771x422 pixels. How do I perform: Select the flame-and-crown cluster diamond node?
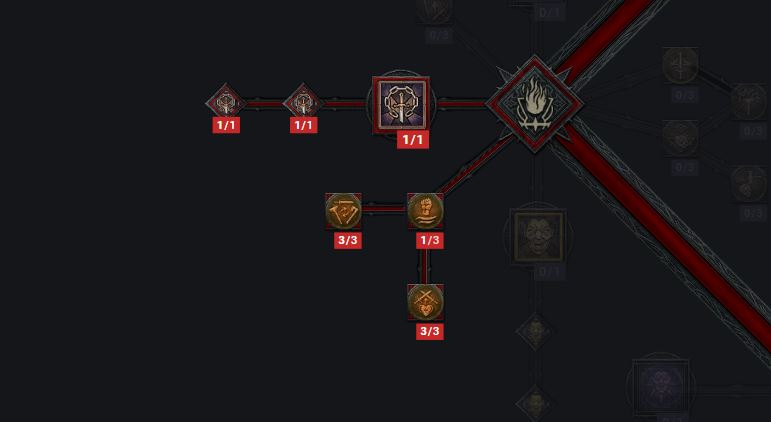(534, 104)
